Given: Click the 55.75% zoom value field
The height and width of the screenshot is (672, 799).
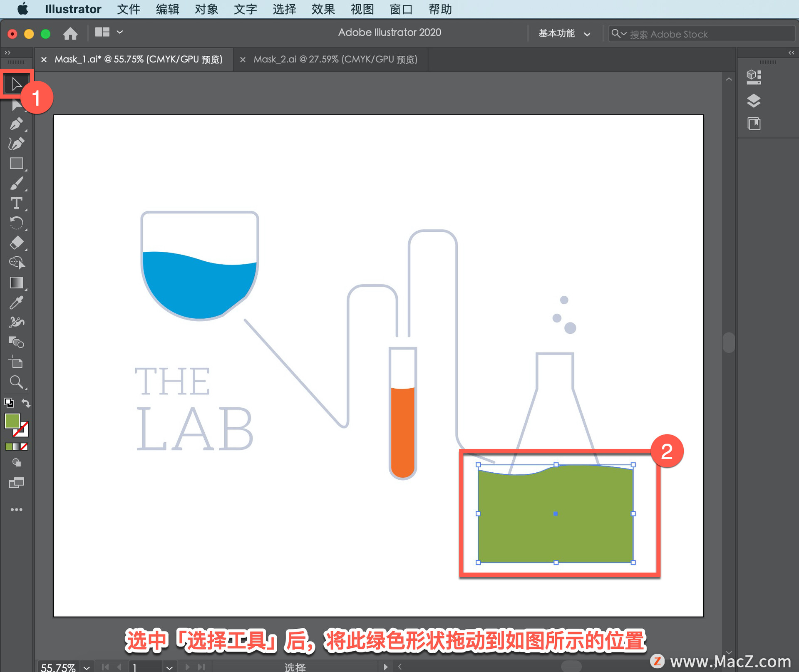Looking at the screenshot, I should pos(58,667).
